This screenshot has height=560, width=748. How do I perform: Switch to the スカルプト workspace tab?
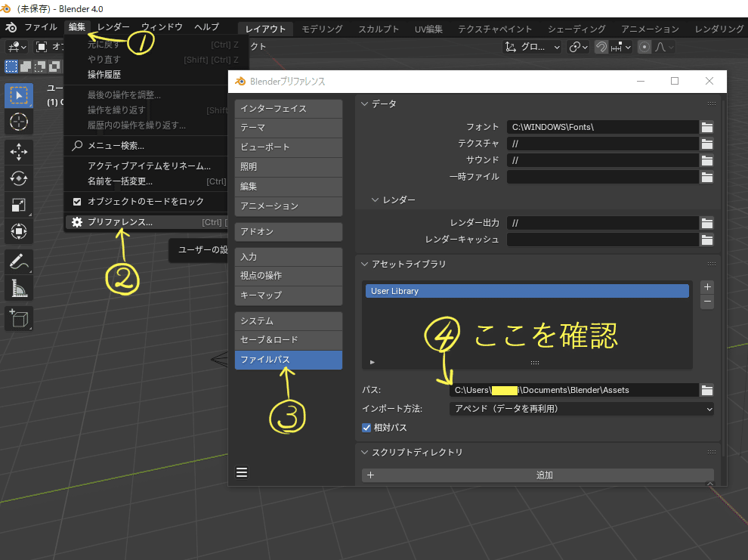pyautogui.click(x=379, y=29)
